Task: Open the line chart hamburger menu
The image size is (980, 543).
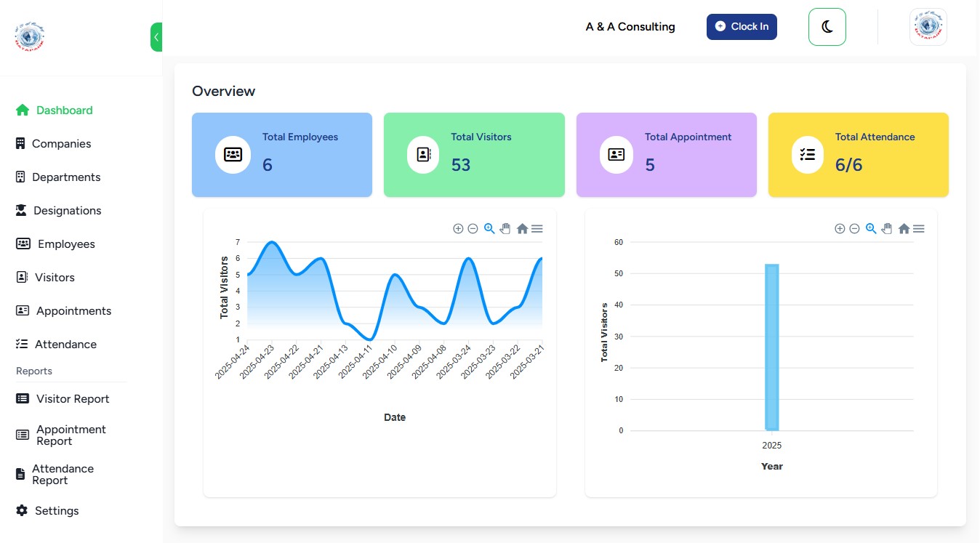Action: pos(537,229)
